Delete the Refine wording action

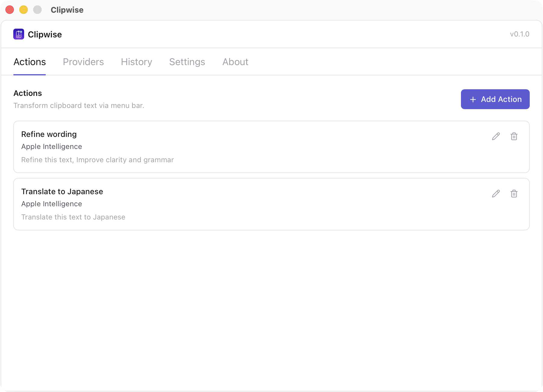coord(514,136)
